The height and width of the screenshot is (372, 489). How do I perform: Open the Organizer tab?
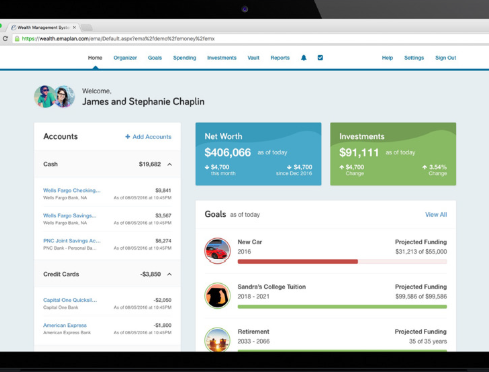click(x=125, y=58)
